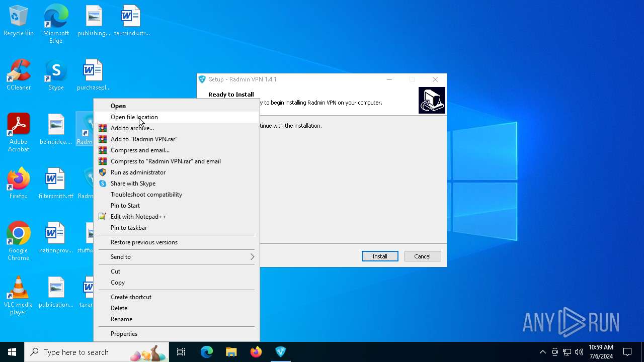Choose Compress and email... option

(177, 150)
